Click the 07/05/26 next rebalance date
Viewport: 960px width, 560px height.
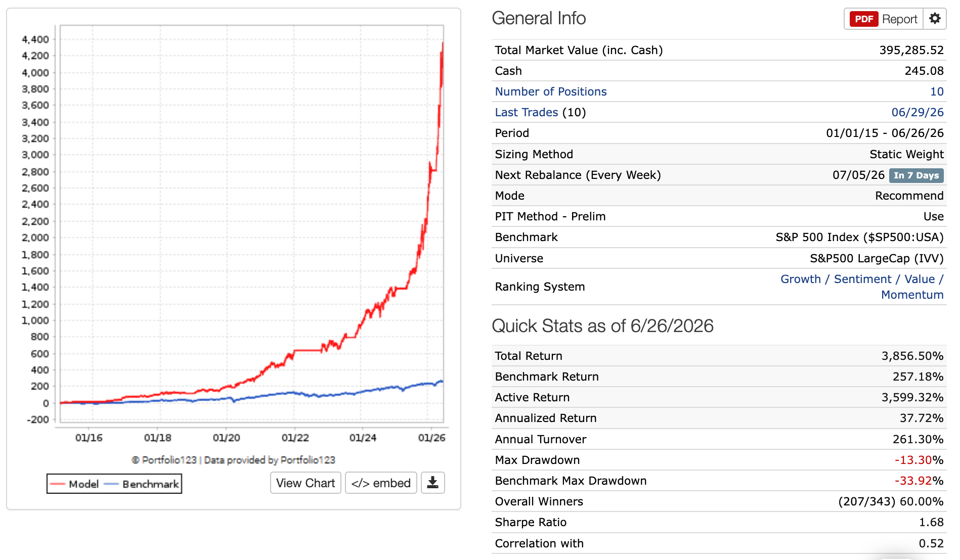click(858, 175)
